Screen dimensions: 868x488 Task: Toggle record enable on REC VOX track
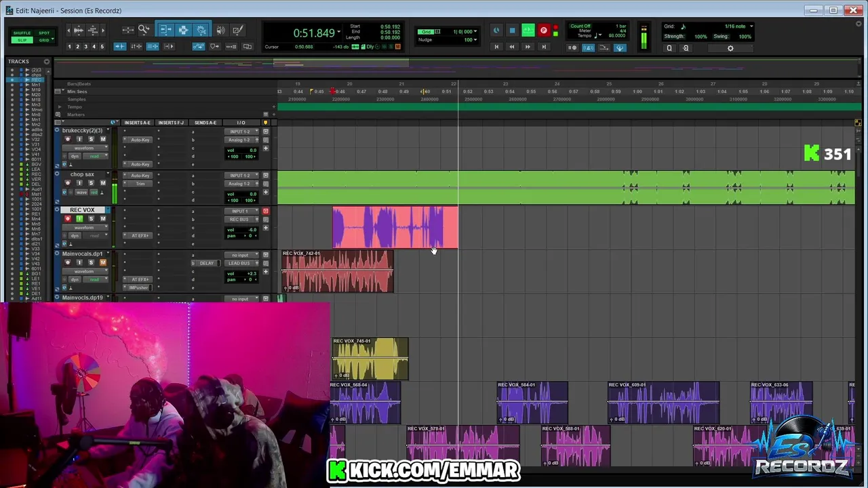tap(67, 219)
